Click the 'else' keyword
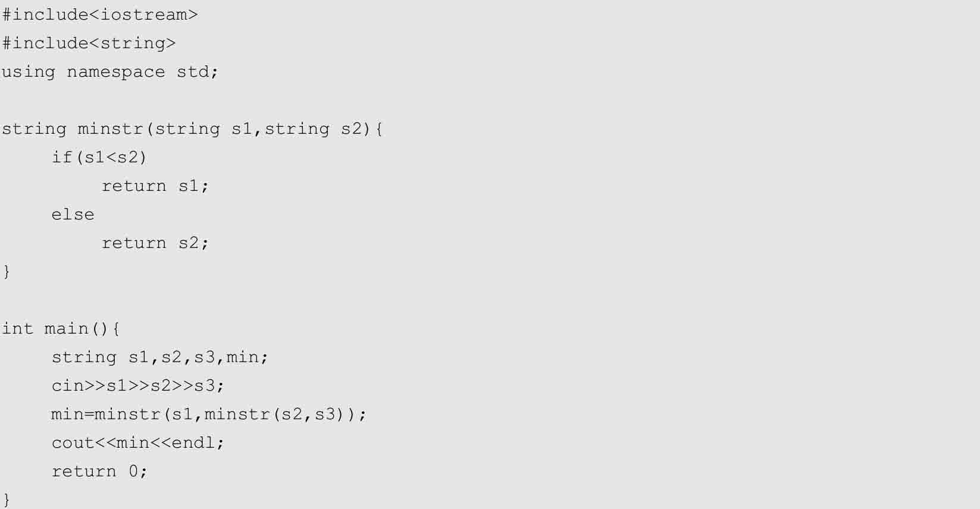The image size is (980, 509). pos(73,215)
